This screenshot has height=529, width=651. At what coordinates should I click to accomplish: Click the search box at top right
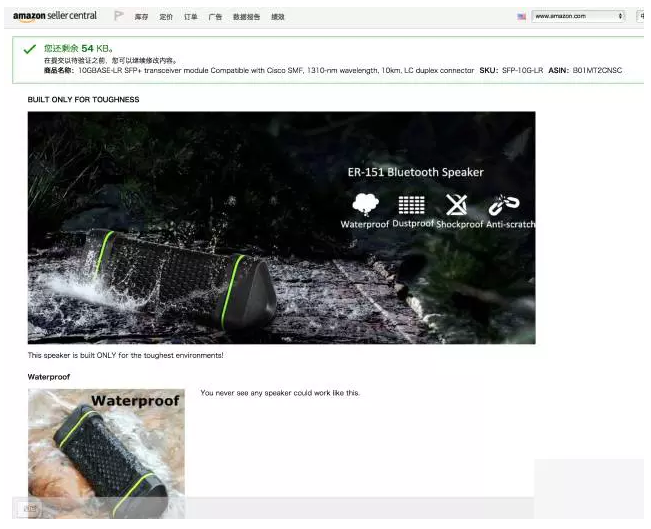tap(642, 16)
